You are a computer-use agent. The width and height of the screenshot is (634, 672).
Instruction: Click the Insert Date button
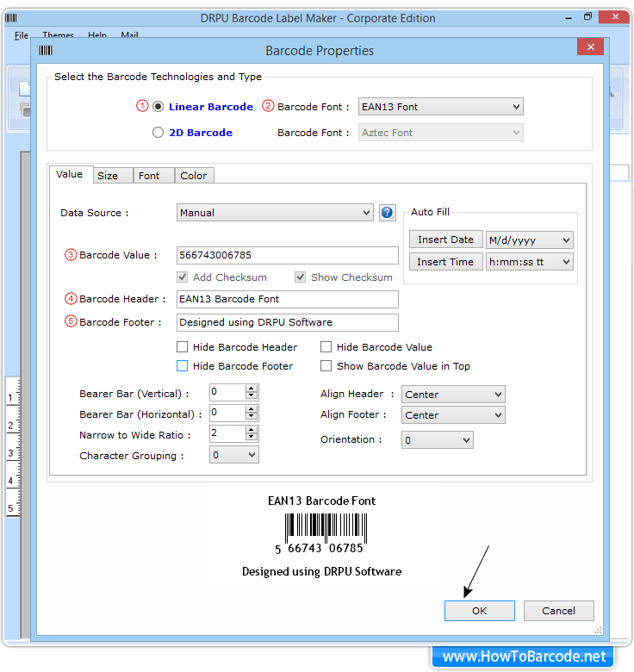446,240
